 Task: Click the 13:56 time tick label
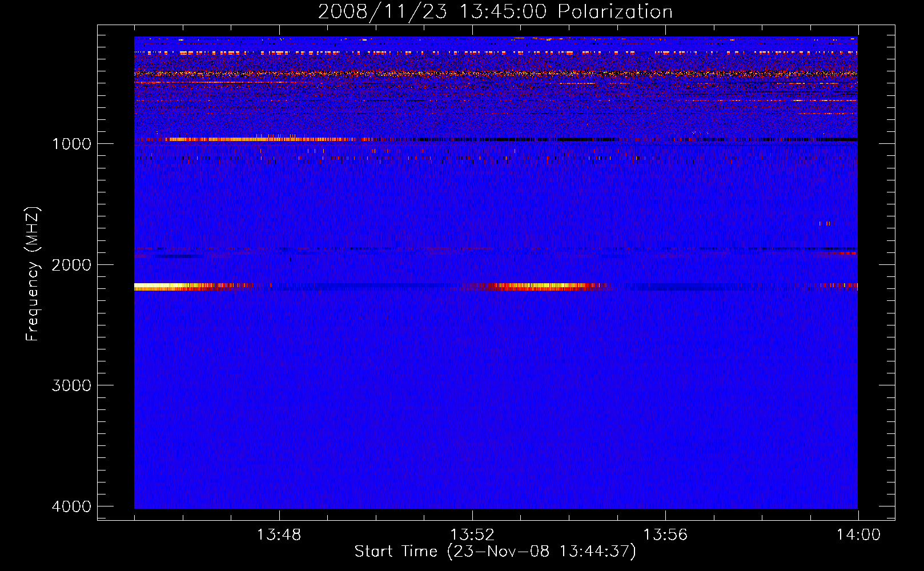[x=665, y=535]
